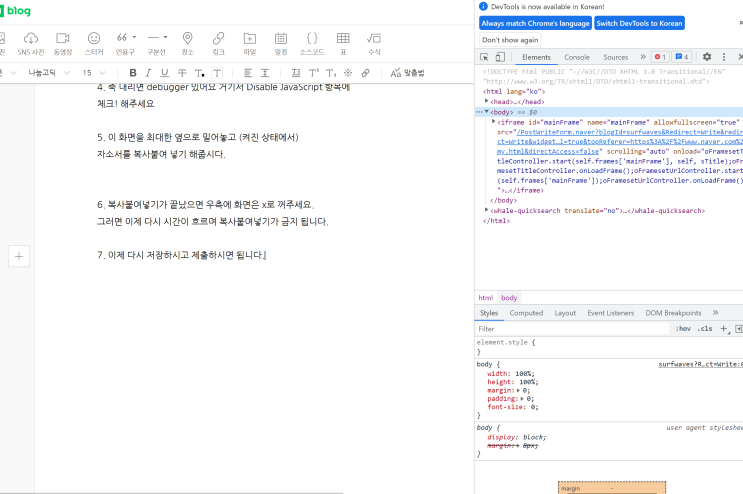The height and width of the screenshot is (494, 743).
Task: Open the special characters icon
Action: coord(348,72)
